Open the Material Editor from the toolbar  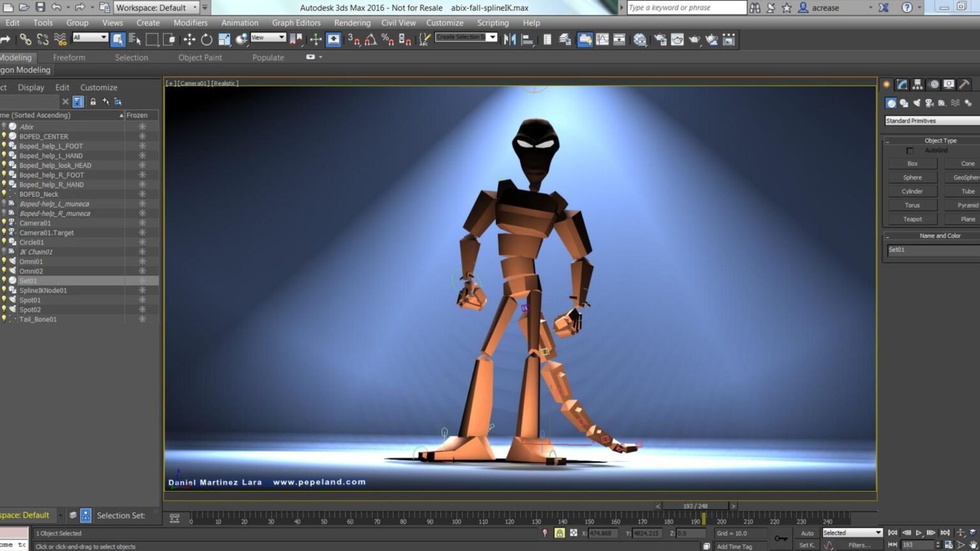tap(640, 40)
